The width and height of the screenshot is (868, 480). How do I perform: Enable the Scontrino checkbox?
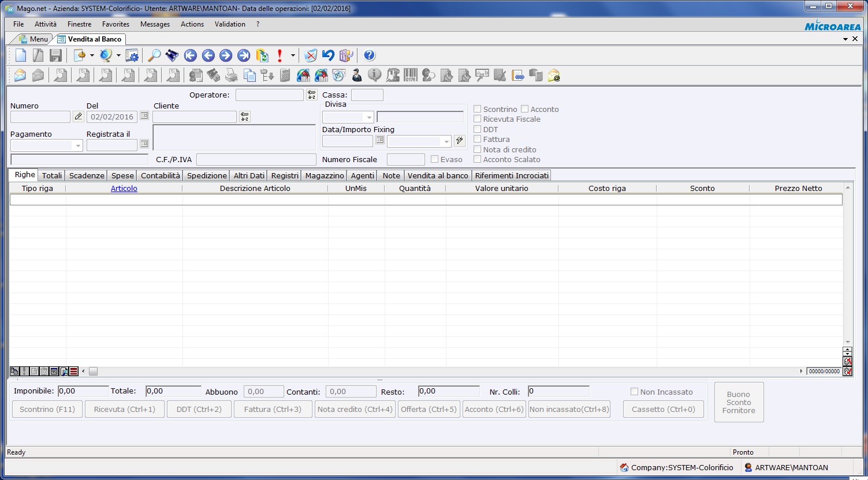(x=478, y=109)
